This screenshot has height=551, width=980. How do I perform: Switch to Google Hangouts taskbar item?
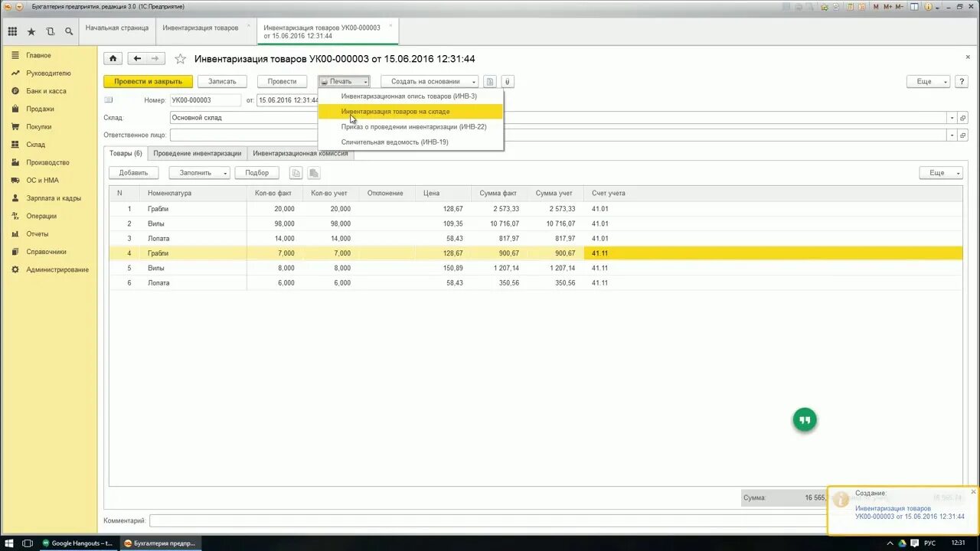(77, 543)
